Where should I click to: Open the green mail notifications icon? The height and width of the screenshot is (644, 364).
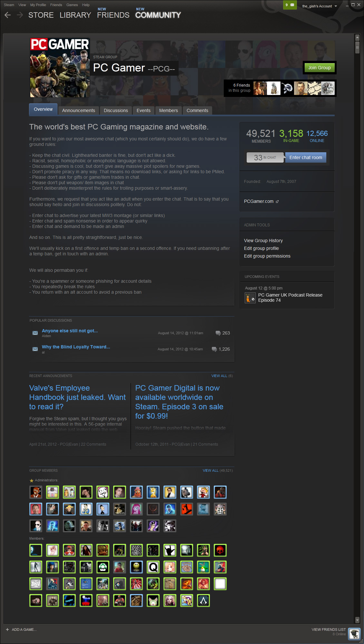coord(290,5)
